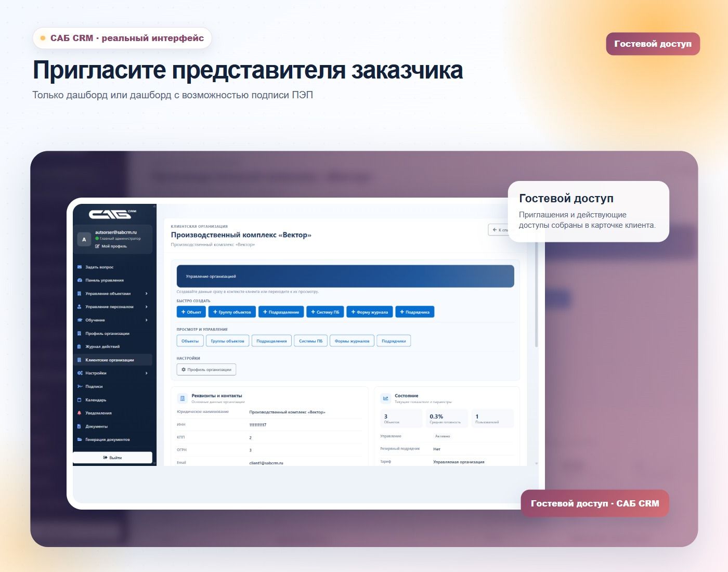Click the Реквизиты и контакты card icon
The height and width of the screenshot is (572, 728).
(182, 398)
